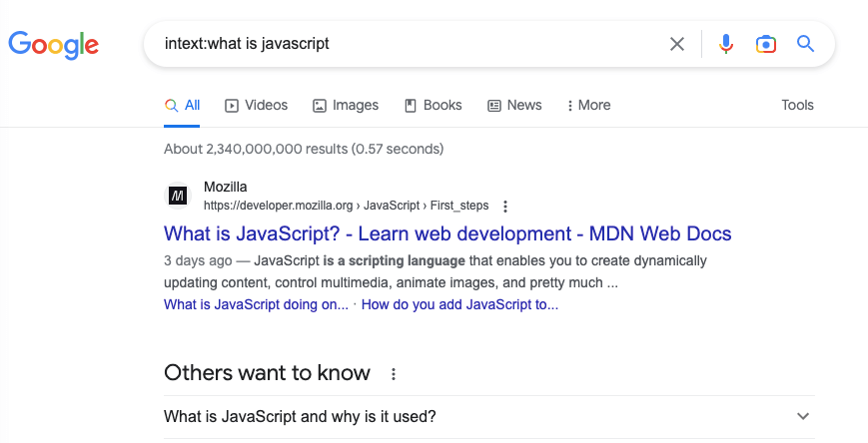868x443 pixels.
Task: Click the Mozilla site favicon
Action: [x=177, y=196]
